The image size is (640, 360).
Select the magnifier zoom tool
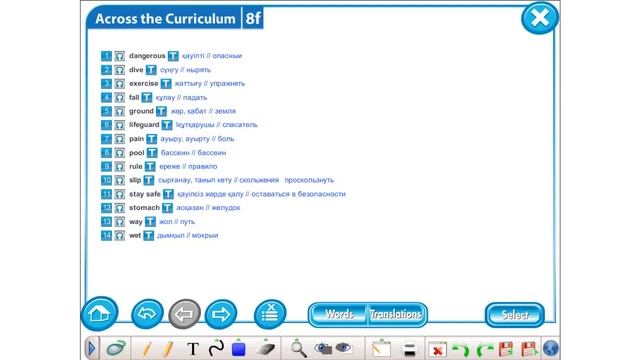298,349
